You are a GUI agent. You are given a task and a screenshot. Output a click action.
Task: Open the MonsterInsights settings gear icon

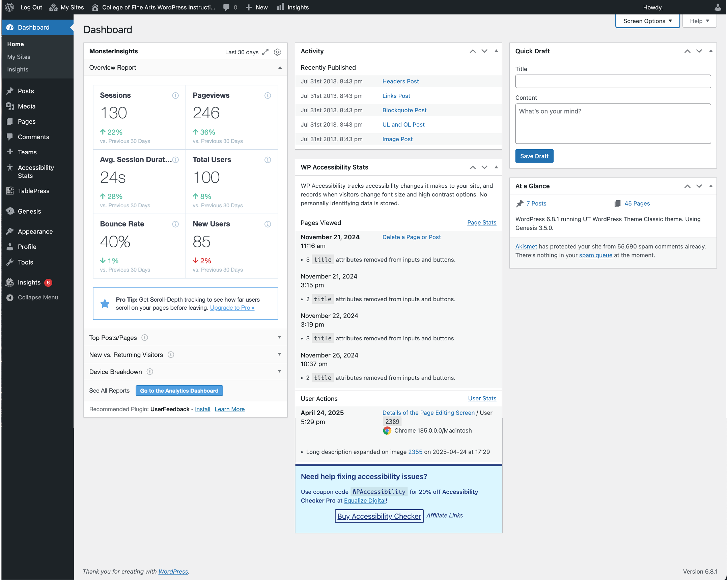point(277,52)
